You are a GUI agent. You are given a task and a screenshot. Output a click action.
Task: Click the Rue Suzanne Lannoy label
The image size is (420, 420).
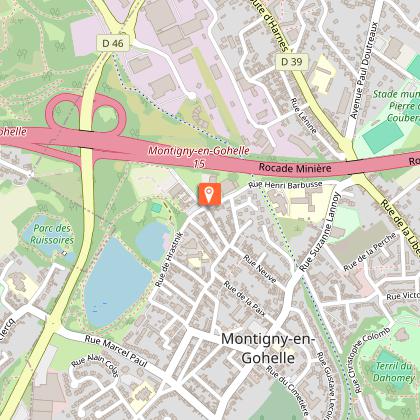320,232
